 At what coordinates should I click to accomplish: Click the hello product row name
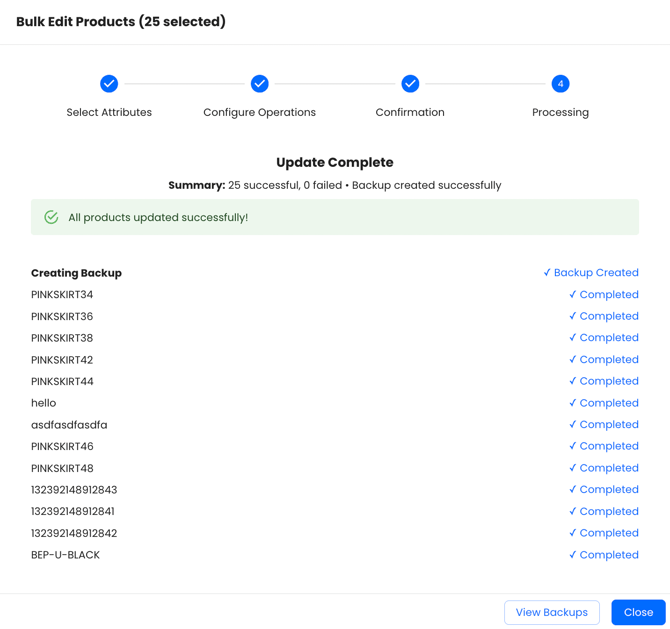pyautogui.click(x=44, y=403)
